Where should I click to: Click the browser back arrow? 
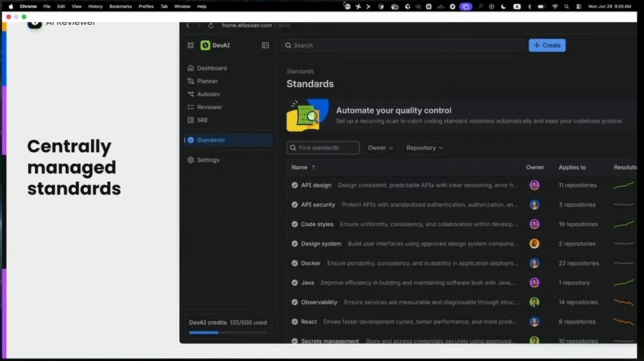(x=188, y=25)
